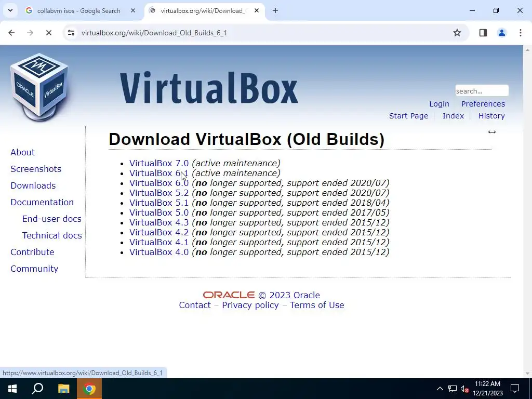Open the VirtualBox 4.0 link

click(159, 252)
